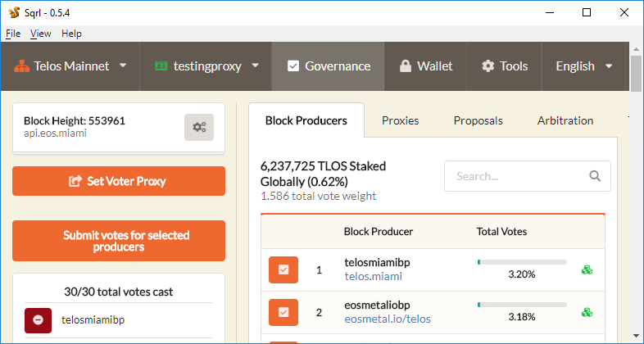
Task: Click Set Voter Proxy button
Action: [119, 181]
